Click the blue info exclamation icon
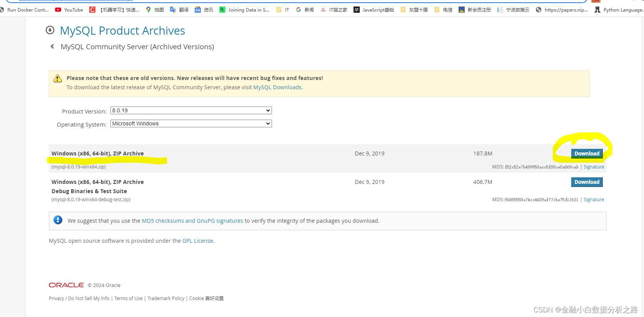 pos(58,220)
